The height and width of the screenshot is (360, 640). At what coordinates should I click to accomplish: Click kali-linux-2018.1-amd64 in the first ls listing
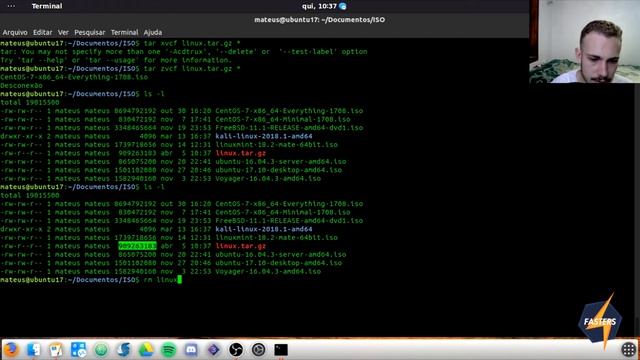(264, 136)
